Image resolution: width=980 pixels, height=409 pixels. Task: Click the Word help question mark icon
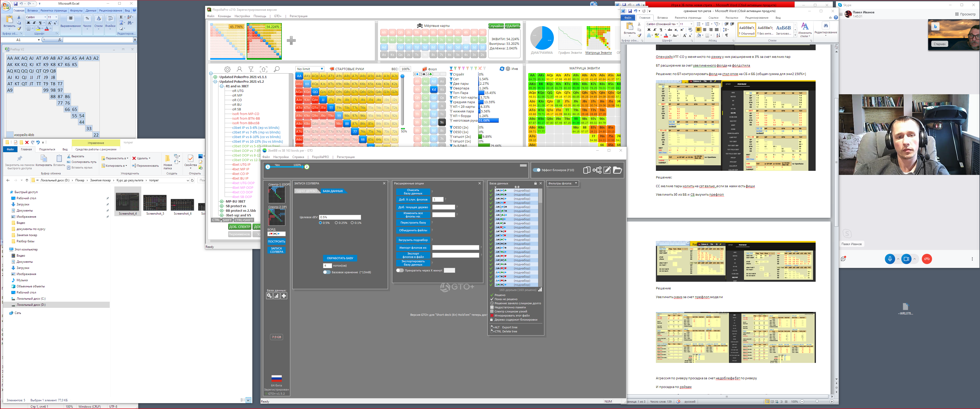pyautogui.click(x=835, y=17)
